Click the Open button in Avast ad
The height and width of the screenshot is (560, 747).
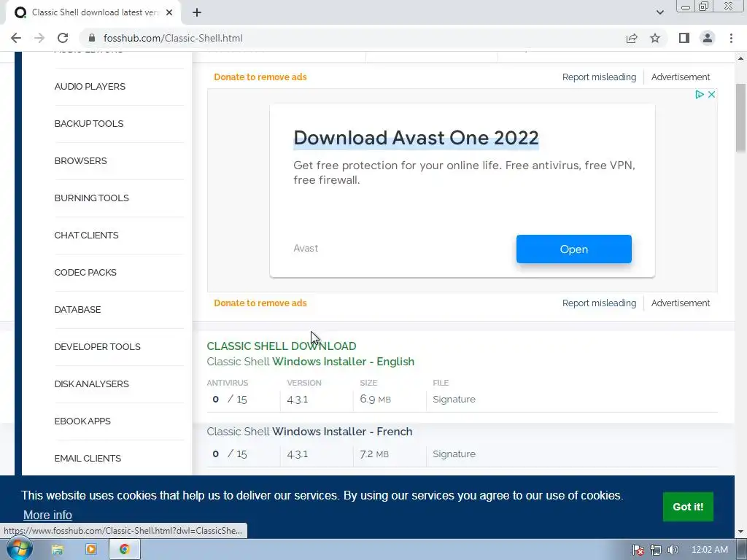click(573, 249)
